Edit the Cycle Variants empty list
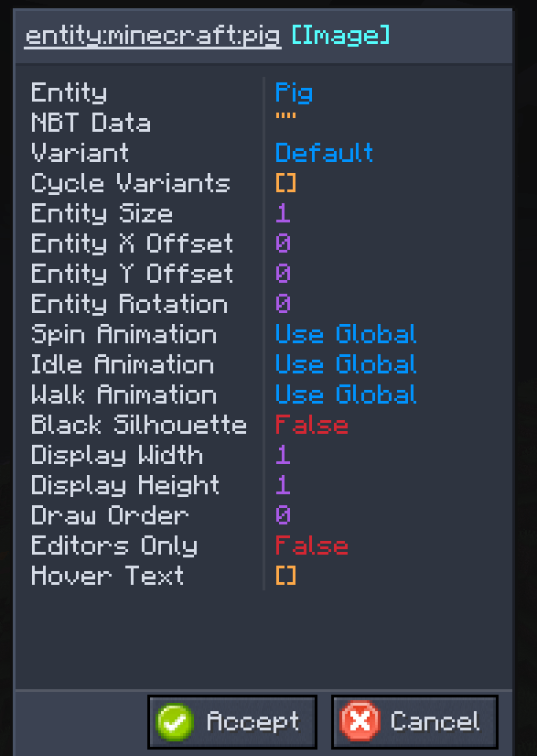The image size is (537, 756). 285,183
